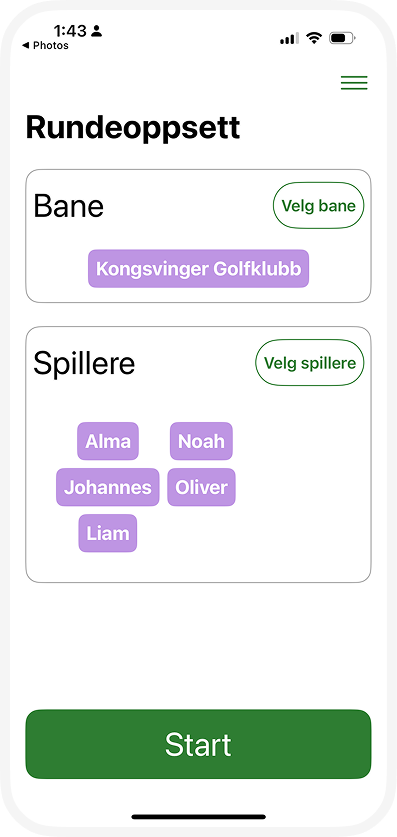
Task: Tap the person icon beside the time
Action: coord(96,31)
